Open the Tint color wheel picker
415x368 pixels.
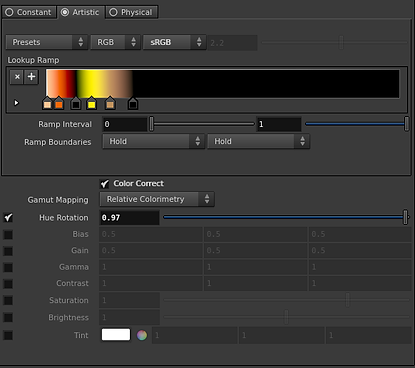[142, 335]
